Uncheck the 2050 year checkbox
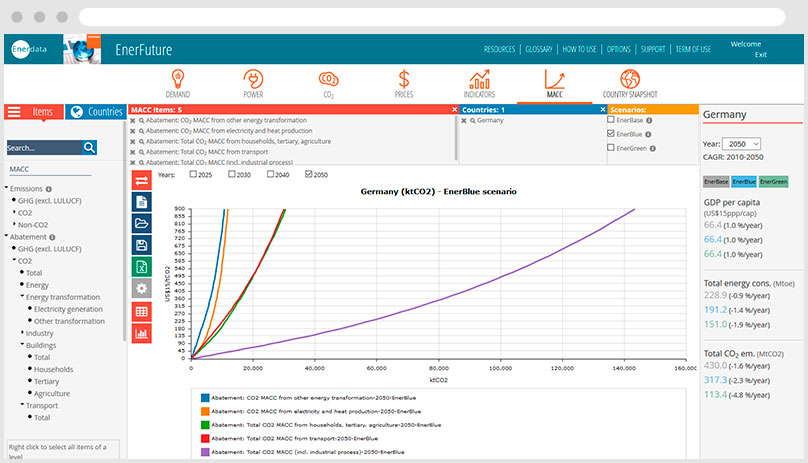 [x=307, y=175]
